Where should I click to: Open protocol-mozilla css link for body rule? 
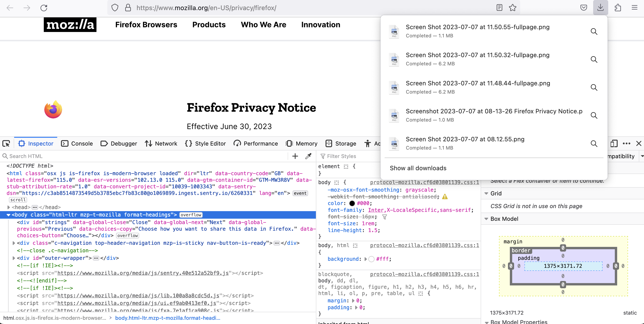pos(424,182)
